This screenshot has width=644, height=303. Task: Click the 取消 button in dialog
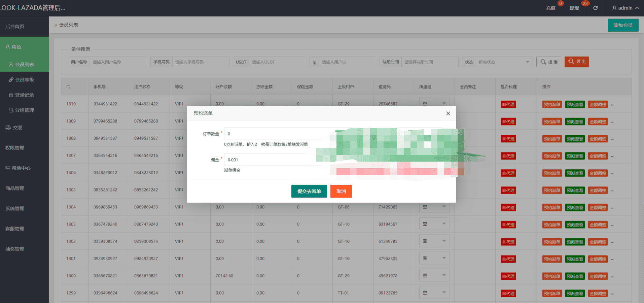click(x=341, y=191)
